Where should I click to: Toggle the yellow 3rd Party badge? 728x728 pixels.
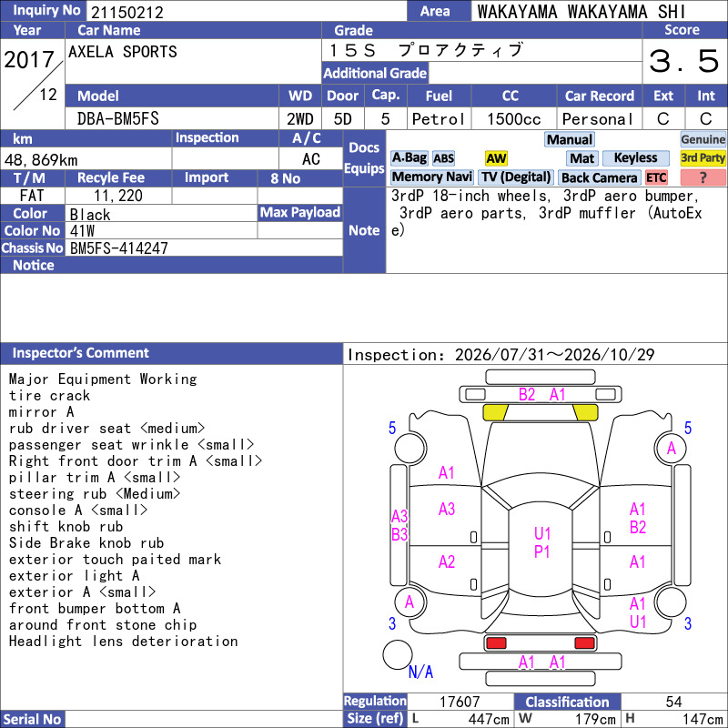[703, 158]
